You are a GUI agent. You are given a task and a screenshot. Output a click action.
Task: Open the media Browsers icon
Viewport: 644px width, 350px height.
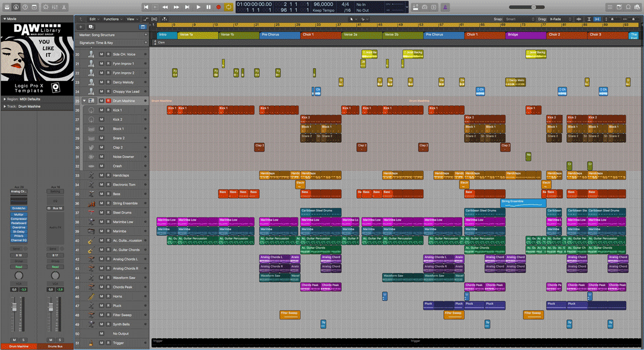tap(637, 7)
